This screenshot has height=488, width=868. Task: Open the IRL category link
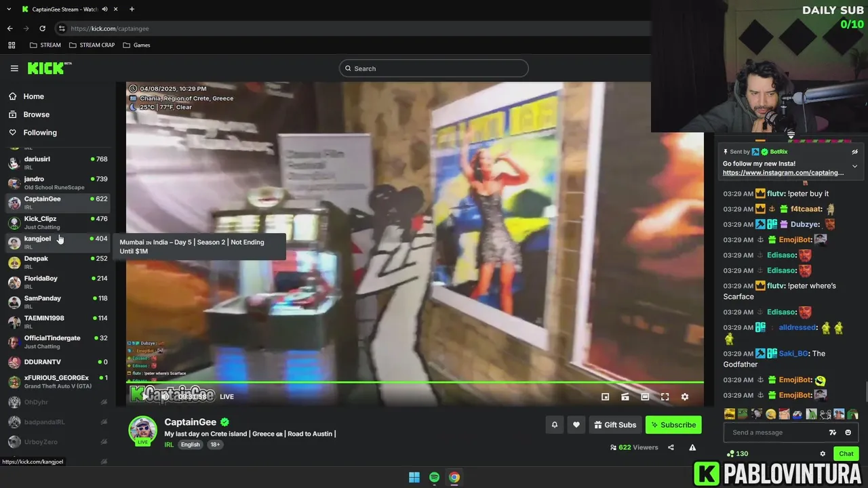point(169,445)
